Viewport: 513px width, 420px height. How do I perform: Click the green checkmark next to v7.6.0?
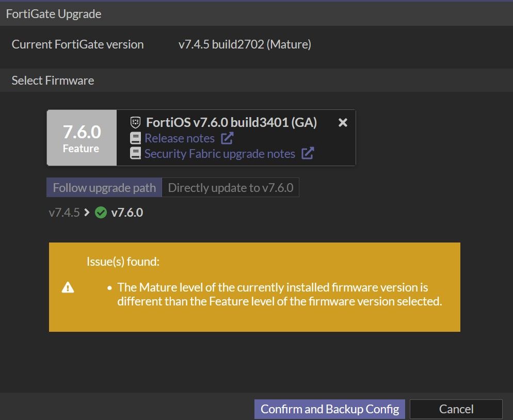[101, 213]
